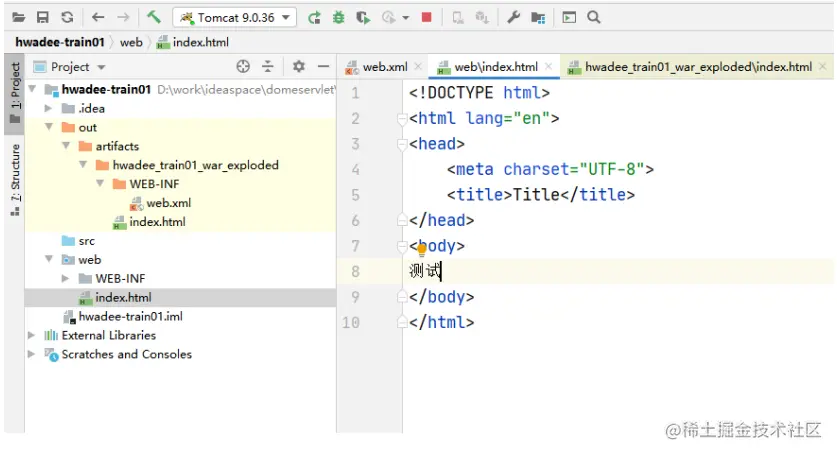Click the Open folder toolbar icon
The width and height of the screenshot is (837, 455).
pos(18,18)
